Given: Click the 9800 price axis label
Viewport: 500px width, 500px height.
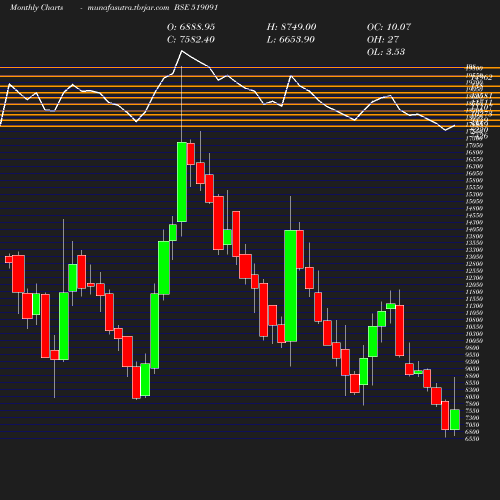Looking at the screenshot, I should (x=472, y=348).
